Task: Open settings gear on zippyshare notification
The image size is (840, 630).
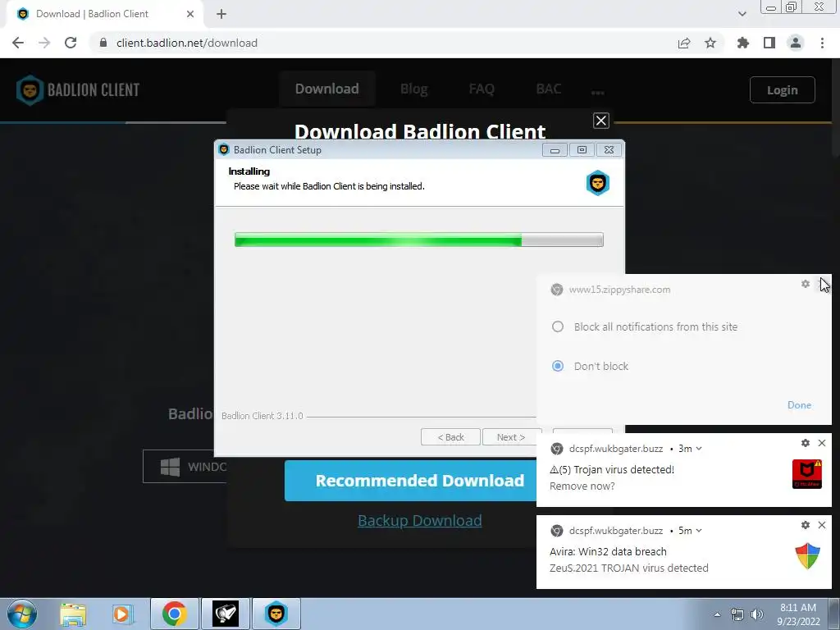Action: click(806, 283)
